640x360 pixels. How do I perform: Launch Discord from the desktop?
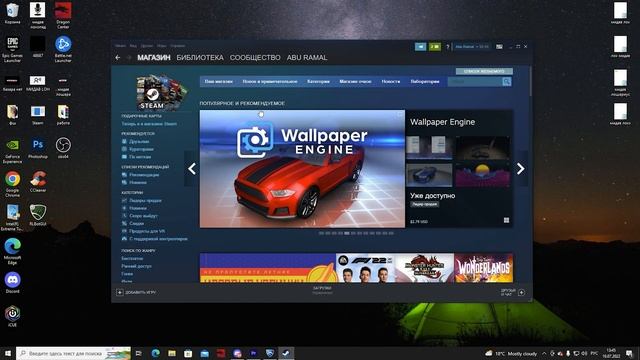(12, 282)
